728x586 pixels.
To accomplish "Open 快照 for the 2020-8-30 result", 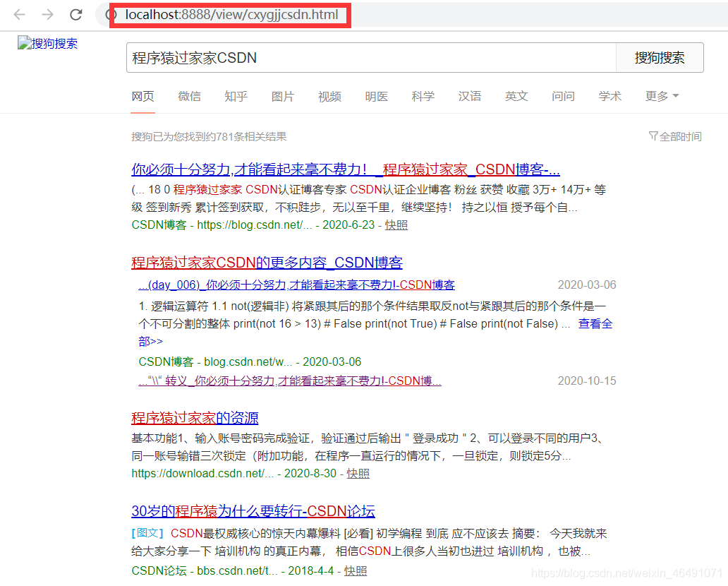I will (x=358, y=474).
